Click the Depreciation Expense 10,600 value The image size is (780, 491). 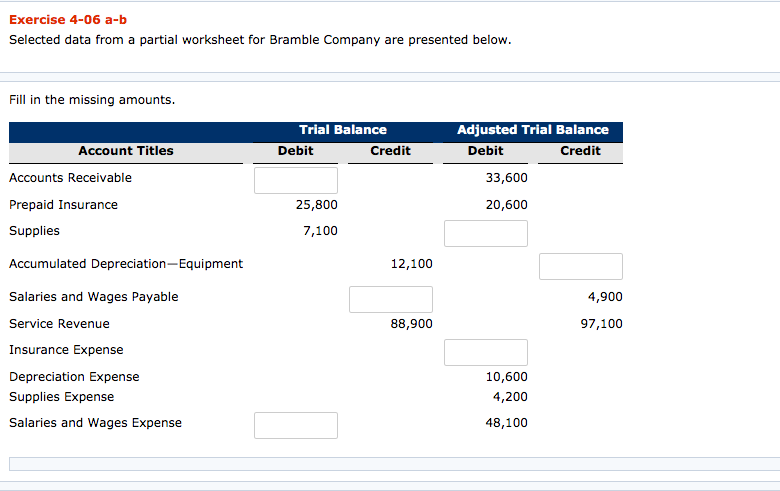[x=506, y=377]
